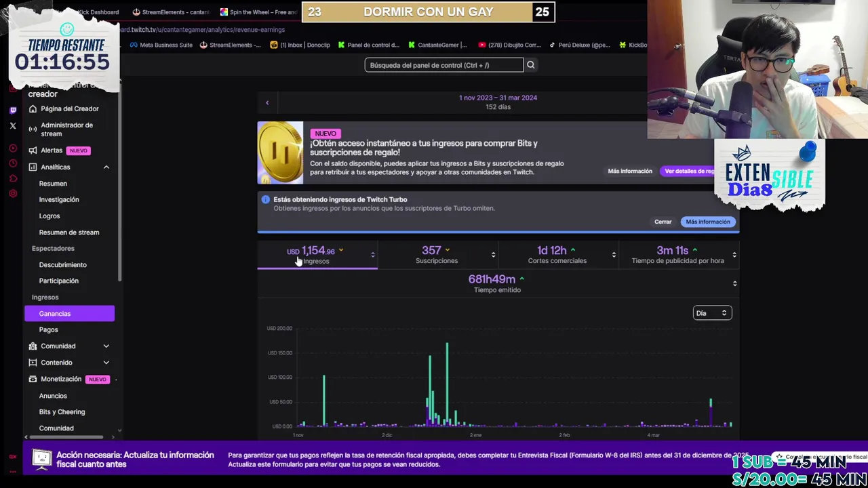Click Página del Creador home icon
The height and width of the screenshot is (488, 868).
click(x=33, y=108)
